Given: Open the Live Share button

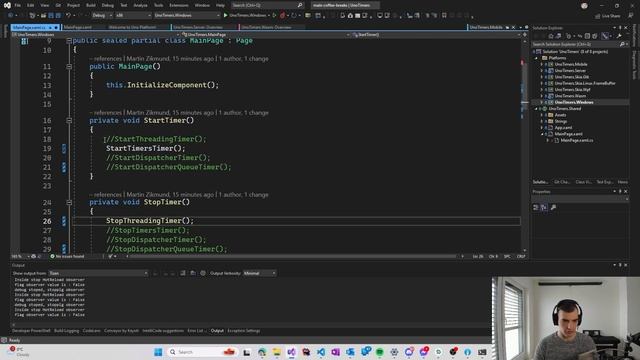Looking at the screenshot, I should [x=607, y=16].
